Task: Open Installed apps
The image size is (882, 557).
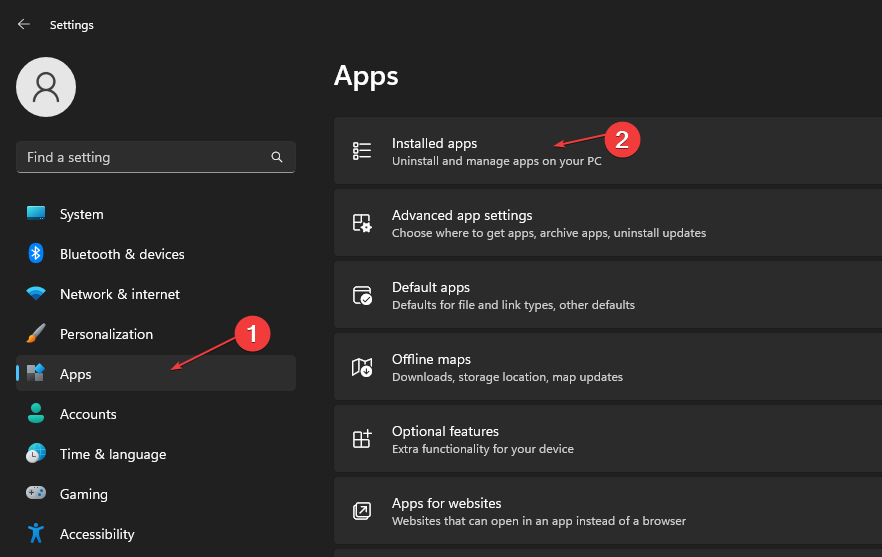Action: (x=434, y=143)
